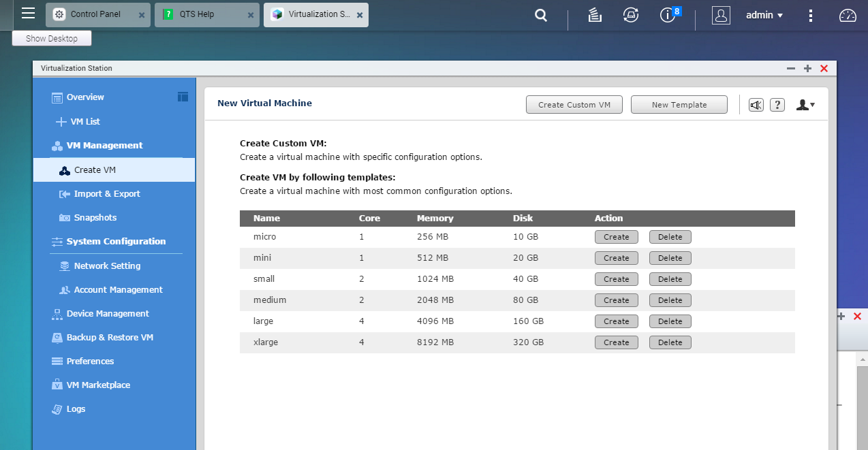Image resolution: width=868 pixels, height=450 pixels.
Task: Delete the mini template
Action: point(670,258)
